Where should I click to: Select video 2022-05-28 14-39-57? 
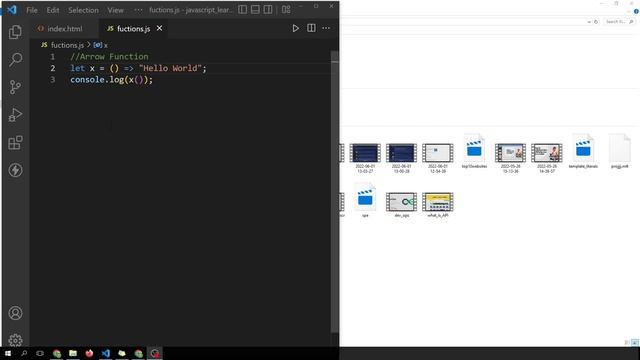[547, 158]
